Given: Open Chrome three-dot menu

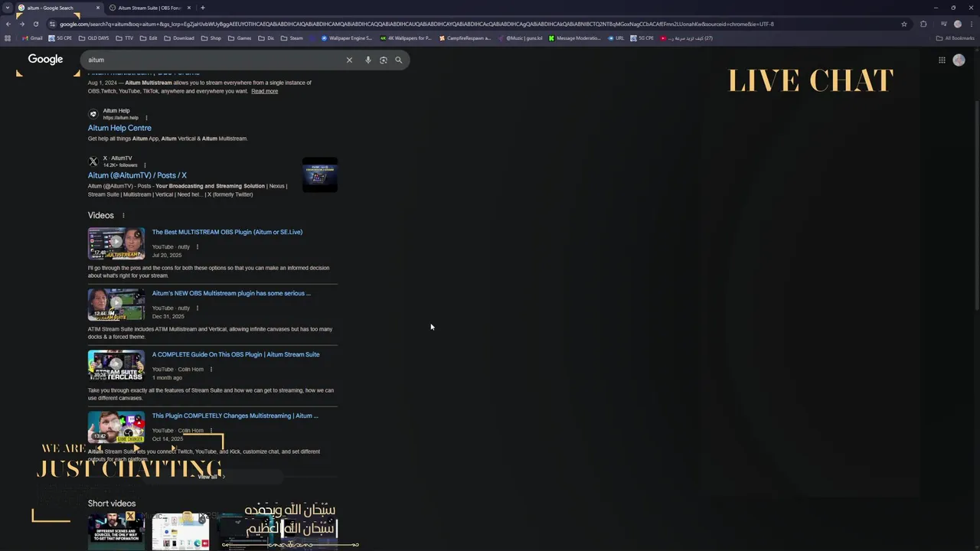Looking at the screenshot, I should 971,24.
